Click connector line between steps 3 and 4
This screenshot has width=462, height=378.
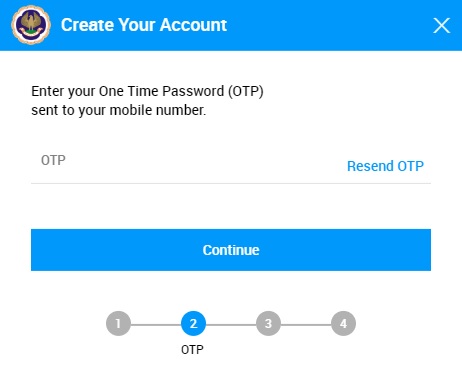[306, 324]
